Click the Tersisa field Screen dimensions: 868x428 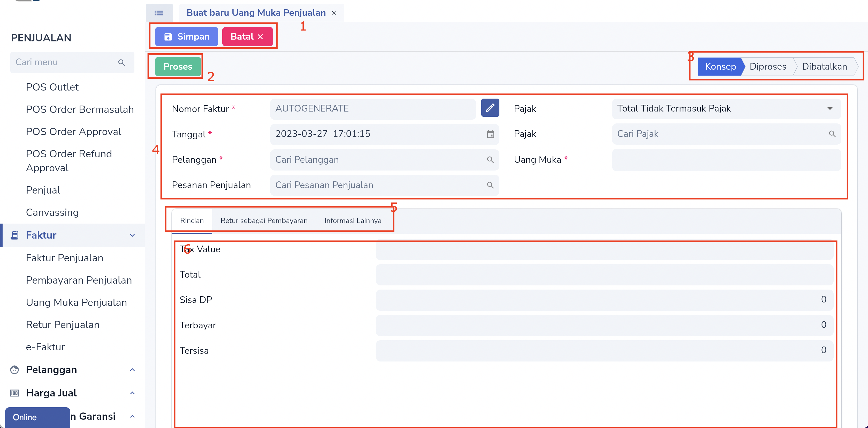click(605, 351)
